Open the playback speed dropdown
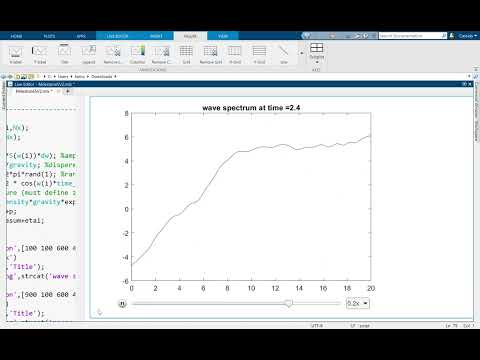 [358, 303]
